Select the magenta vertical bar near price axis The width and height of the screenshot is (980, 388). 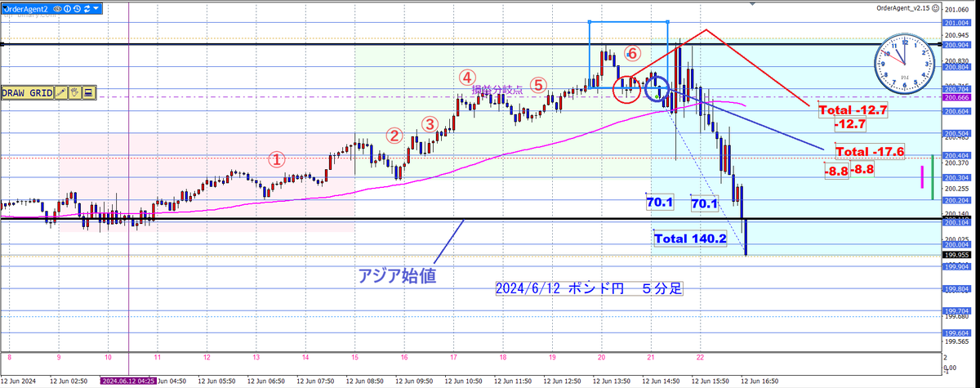point(923,176)
